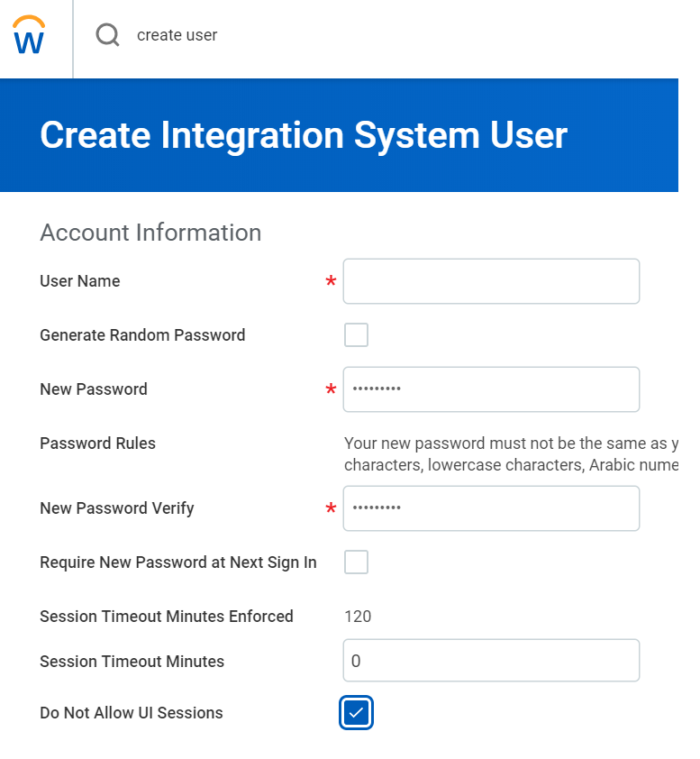Select the New Password field
Viewport: 700px width, 759px height.
[491, 389]
